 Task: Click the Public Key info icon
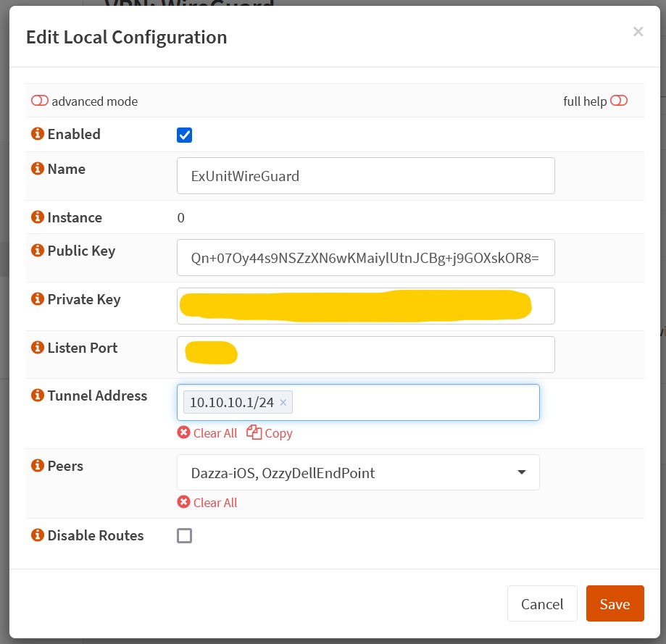(x=37, y=251)
